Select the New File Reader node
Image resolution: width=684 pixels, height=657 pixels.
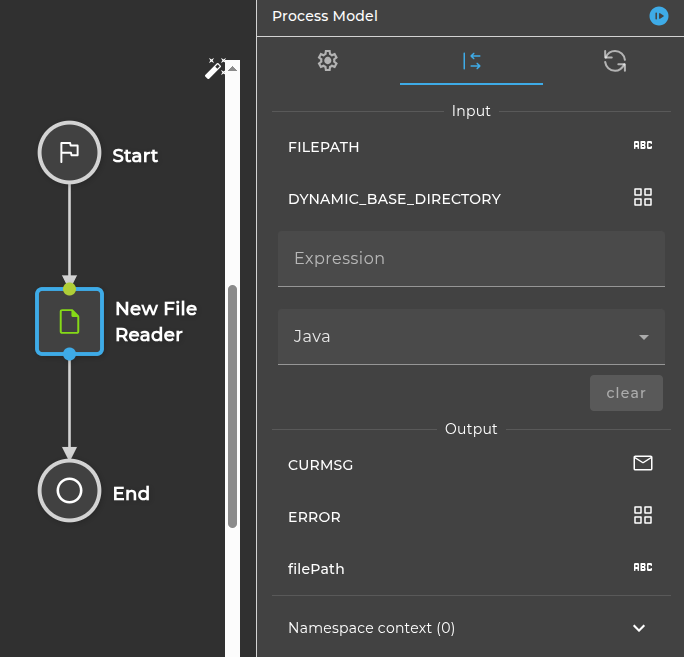(x=69, y=322)
